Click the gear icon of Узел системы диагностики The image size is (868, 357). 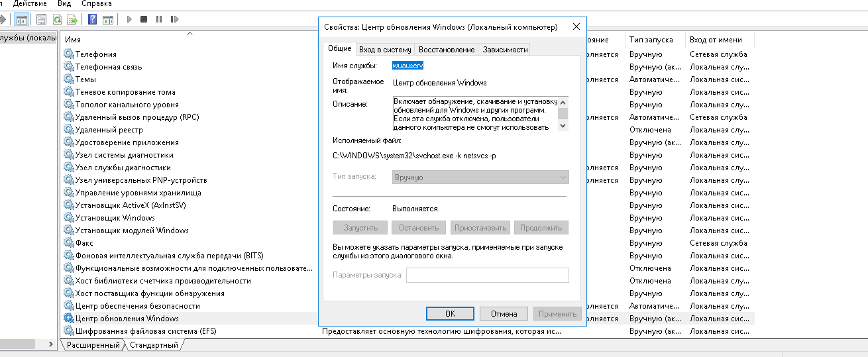[x=69, y=155]
